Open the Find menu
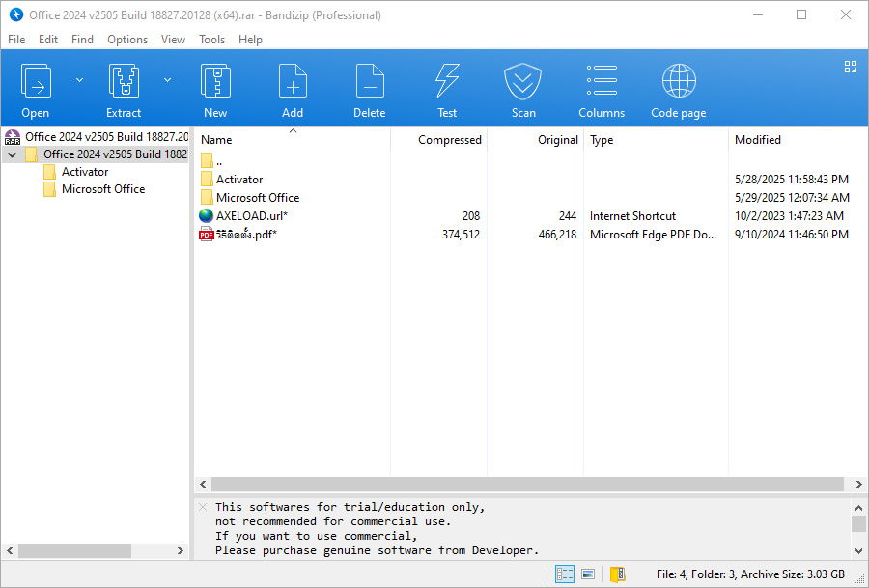Image resolution: width=869 pixels, height=588 pixels. 82,40
